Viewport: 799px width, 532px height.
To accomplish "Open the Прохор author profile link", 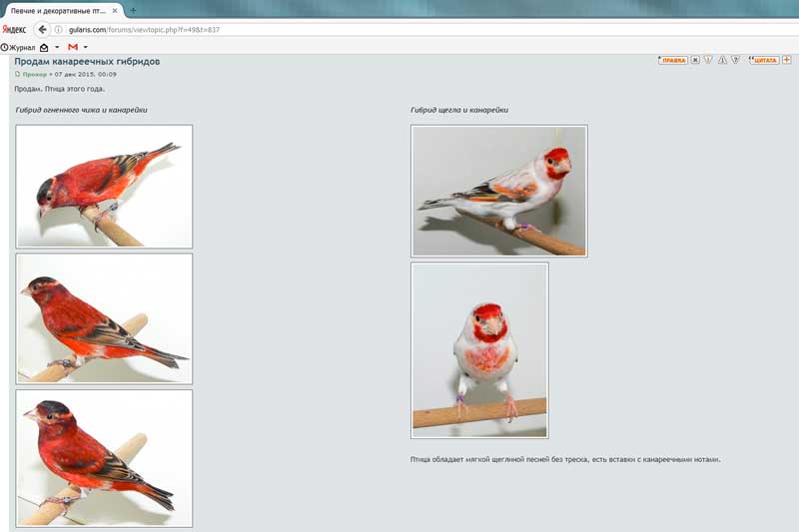I will 34,74.
